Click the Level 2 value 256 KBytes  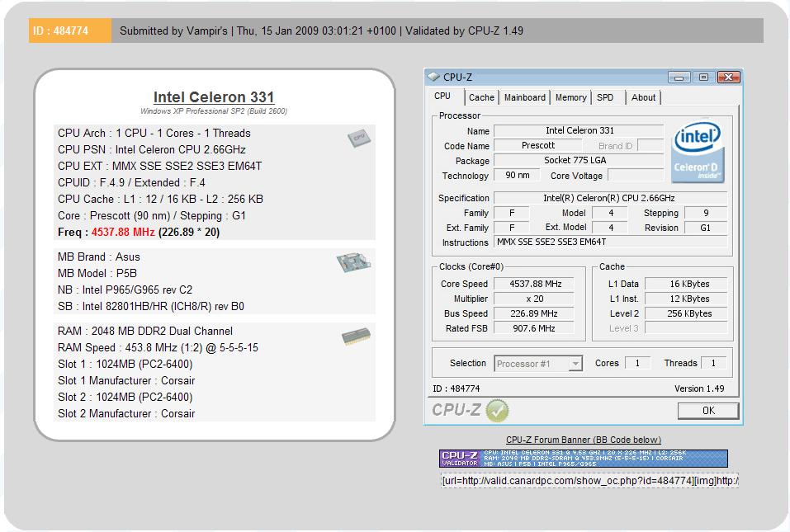point(686,313)
